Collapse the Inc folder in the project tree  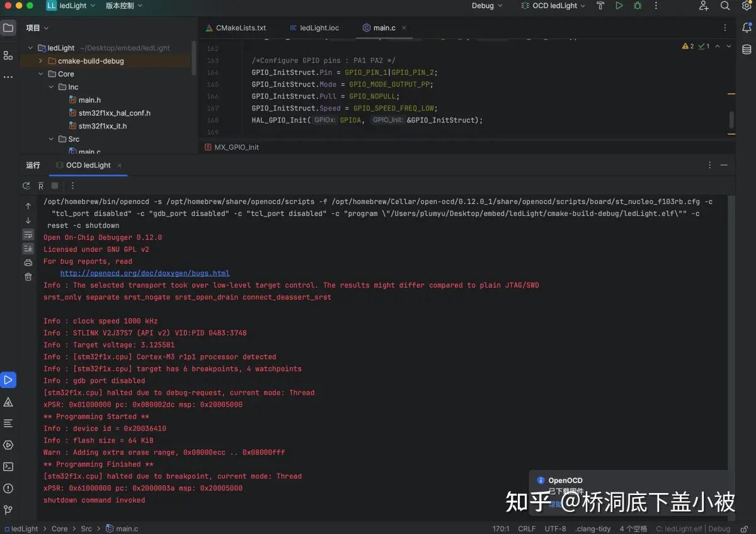click(x=51, y=86)
